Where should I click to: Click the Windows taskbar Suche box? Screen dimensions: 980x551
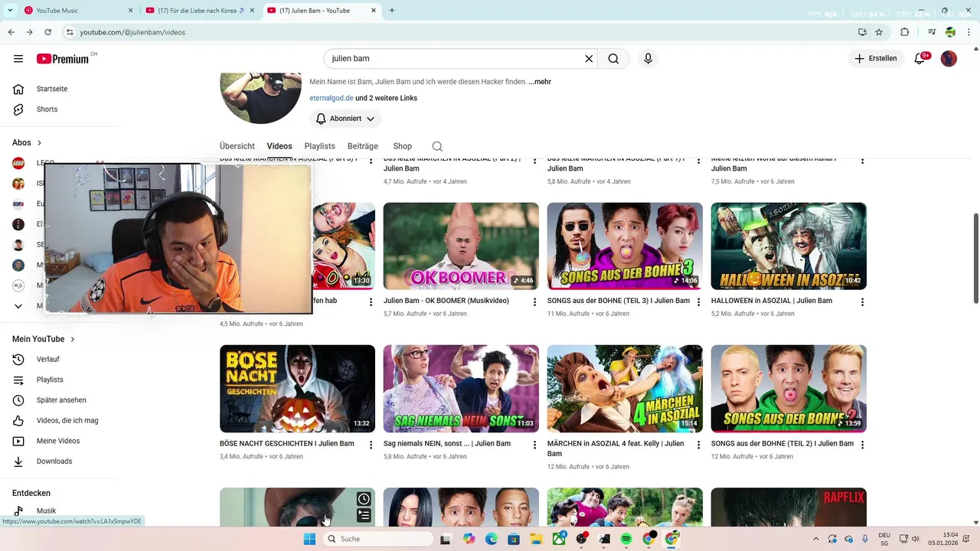click(x=378, y=540)
